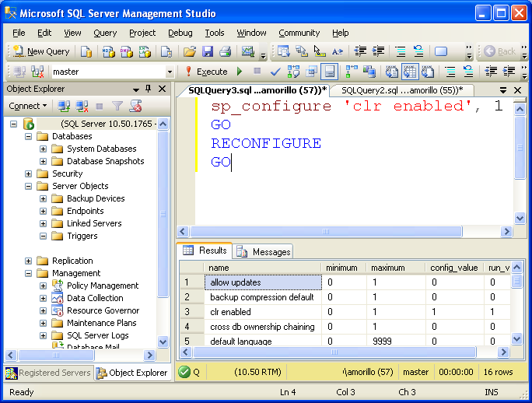
Task: Click the Change Connection icon
Action: click(x=37, y=72)
